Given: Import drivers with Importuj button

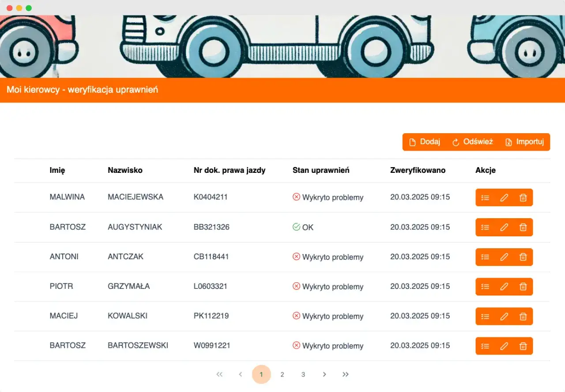Looking at the screenshot, I should click(524, 142).
